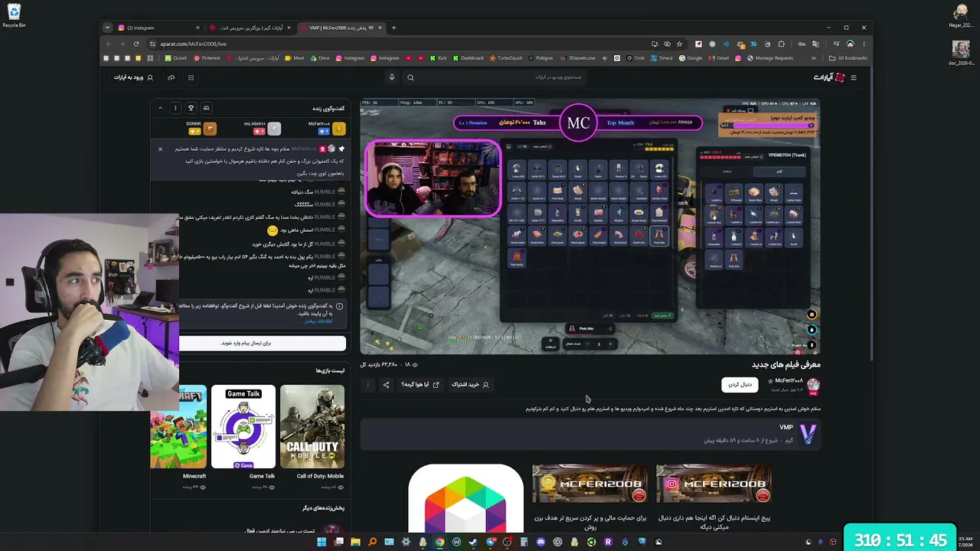
Task: Click the MCFERI2008 donation banner
Action: (x=590, y=484)
